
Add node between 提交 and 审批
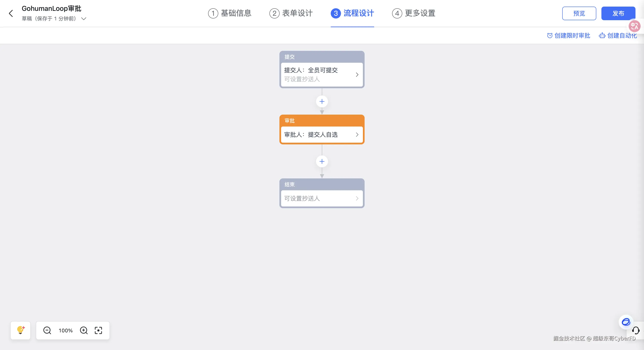coord(322,102)
